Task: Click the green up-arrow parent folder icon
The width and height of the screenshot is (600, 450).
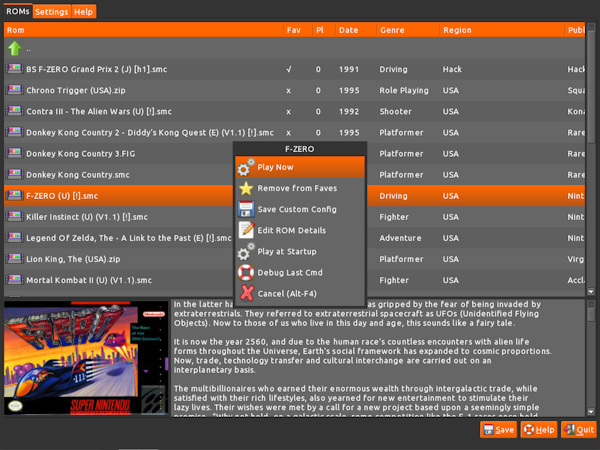Action: (15, 49)
